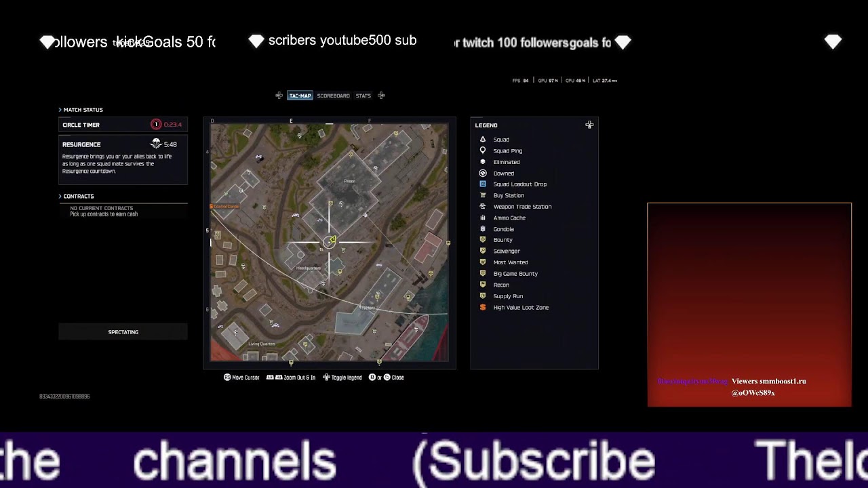Click the Eliminated skull icon in legend
This screenshot has height=488, width=868.
(x=483, y=162)
